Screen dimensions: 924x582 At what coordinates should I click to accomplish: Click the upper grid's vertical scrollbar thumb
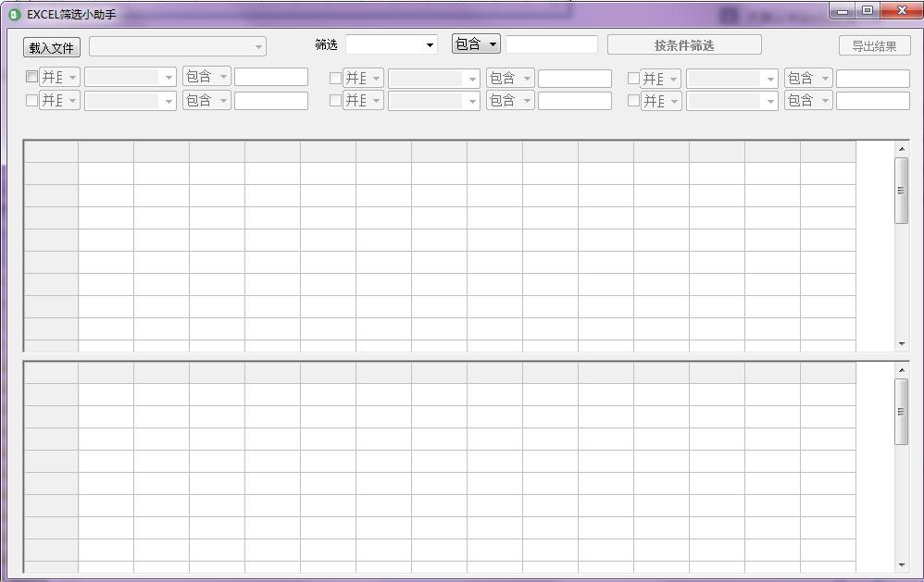(902, 191)
